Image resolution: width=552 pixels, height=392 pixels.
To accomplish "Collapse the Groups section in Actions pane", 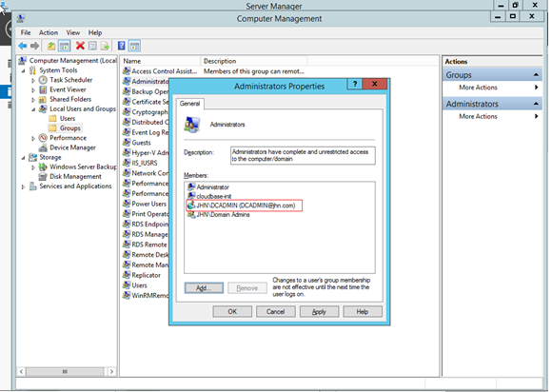I will click(x=536, y=74).
